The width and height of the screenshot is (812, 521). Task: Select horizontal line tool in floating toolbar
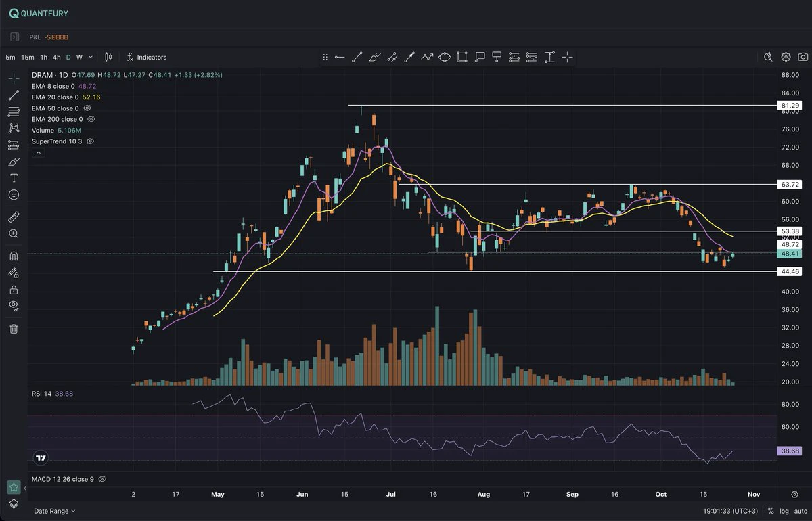340,58
